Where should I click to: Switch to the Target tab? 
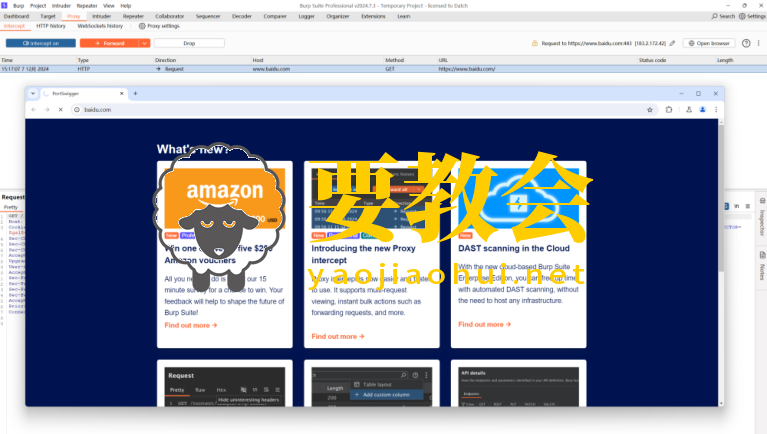click(48, 16)
